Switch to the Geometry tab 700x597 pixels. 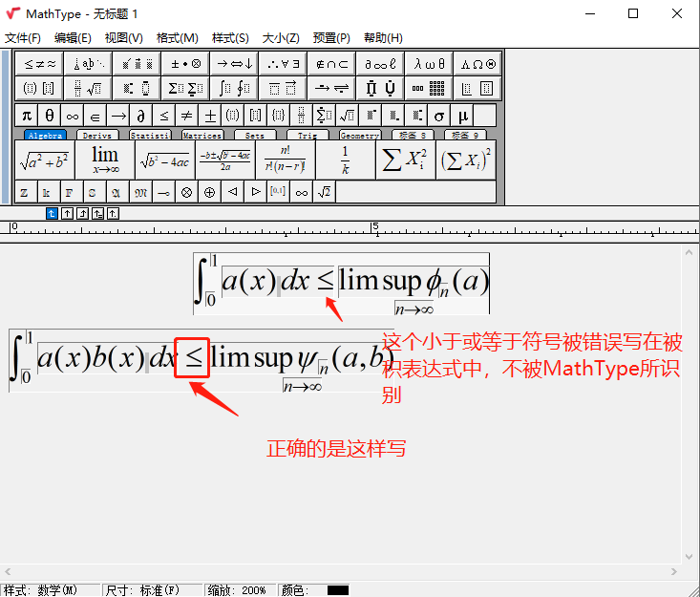click(x=360, y=135)
